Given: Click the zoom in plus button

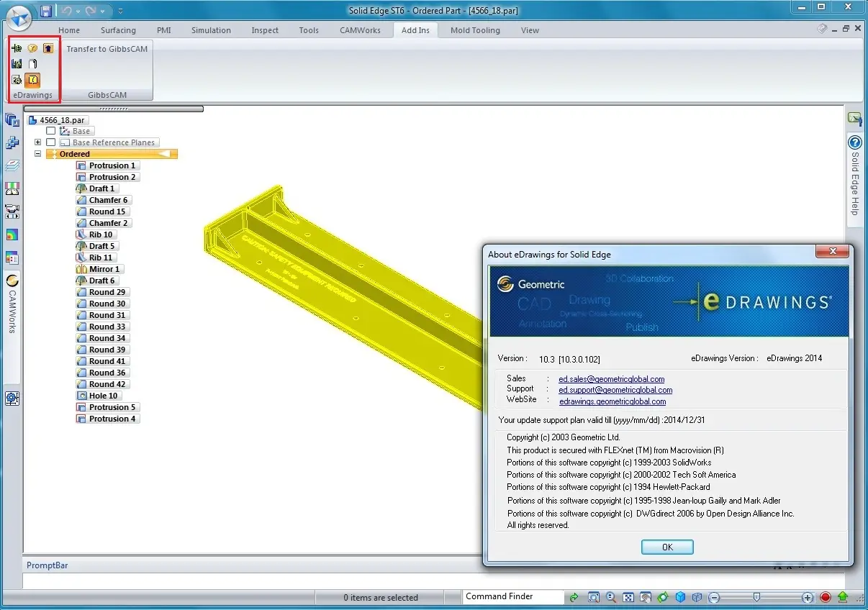Looking at the screenshot, I should click(x=808, y=597).
